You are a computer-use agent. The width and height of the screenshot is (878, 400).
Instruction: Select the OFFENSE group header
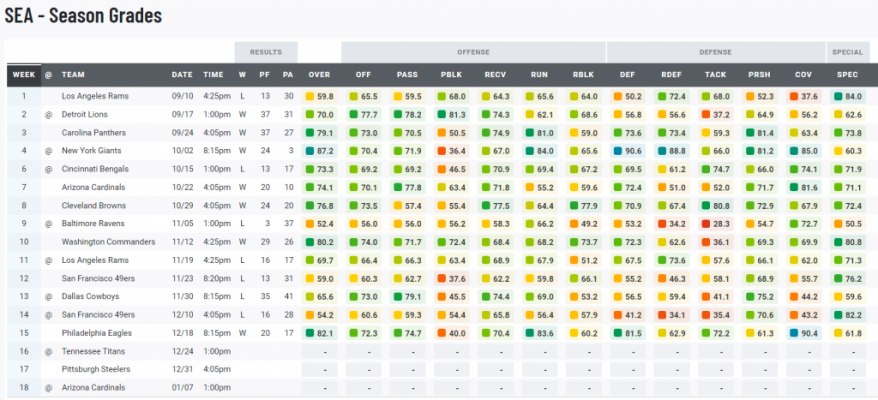pyautogui.click(x=473, y=52)
